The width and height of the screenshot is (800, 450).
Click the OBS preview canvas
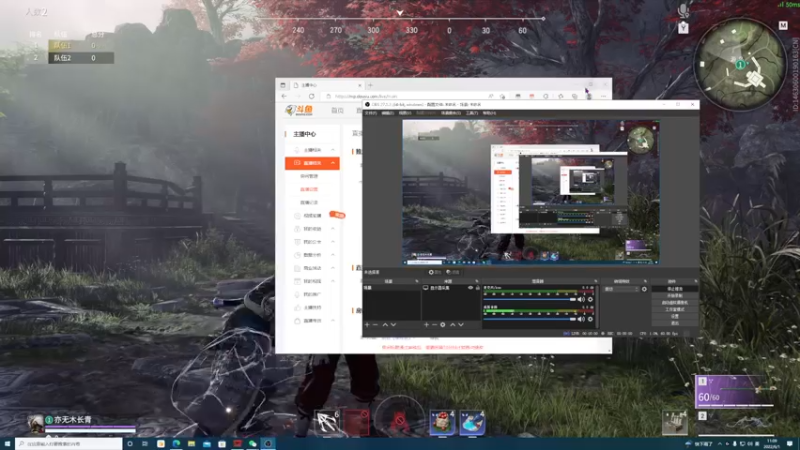pos(531,192)
